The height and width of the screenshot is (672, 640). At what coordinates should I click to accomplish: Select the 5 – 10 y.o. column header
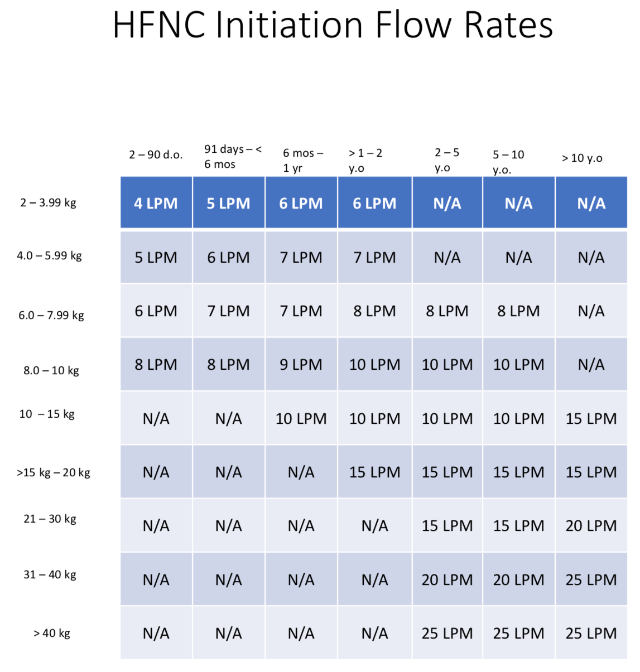coord(508,162)
